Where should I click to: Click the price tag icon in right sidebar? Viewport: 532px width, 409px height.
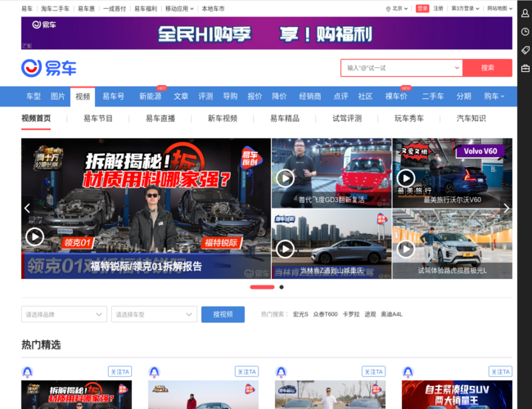coord(525,50)
